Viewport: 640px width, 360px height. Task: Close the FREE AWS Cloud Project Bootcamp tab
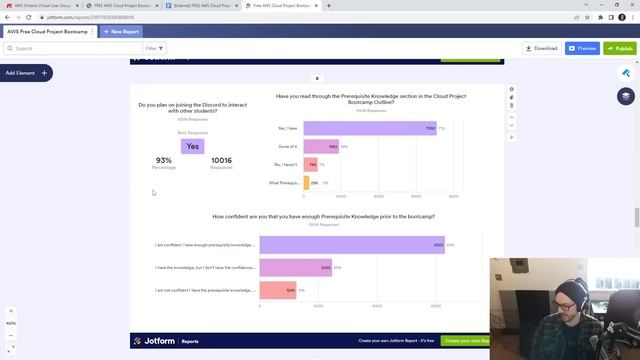point(157,6)
